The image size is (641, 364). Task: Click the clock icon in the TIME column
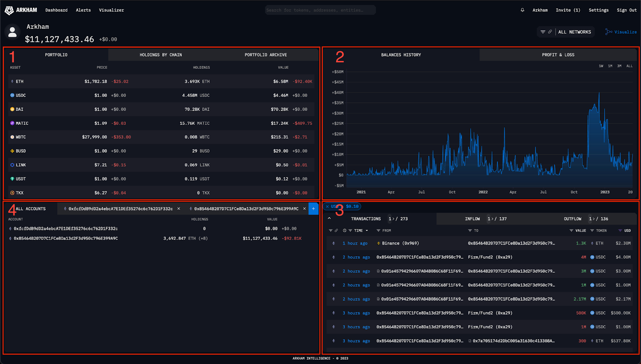point(345,231)
